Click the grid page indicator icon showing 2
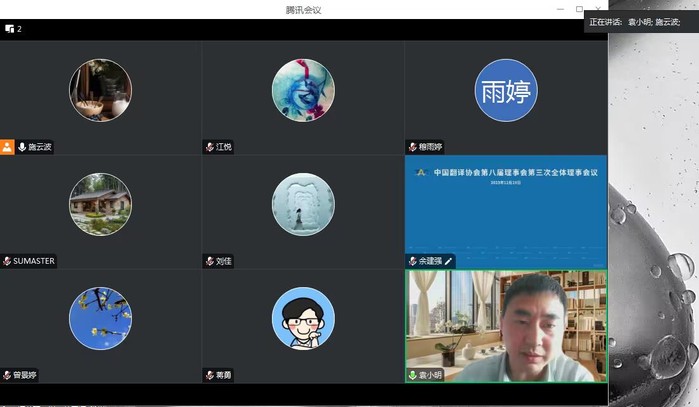The image size is (699, 407). tap(8, 29)
